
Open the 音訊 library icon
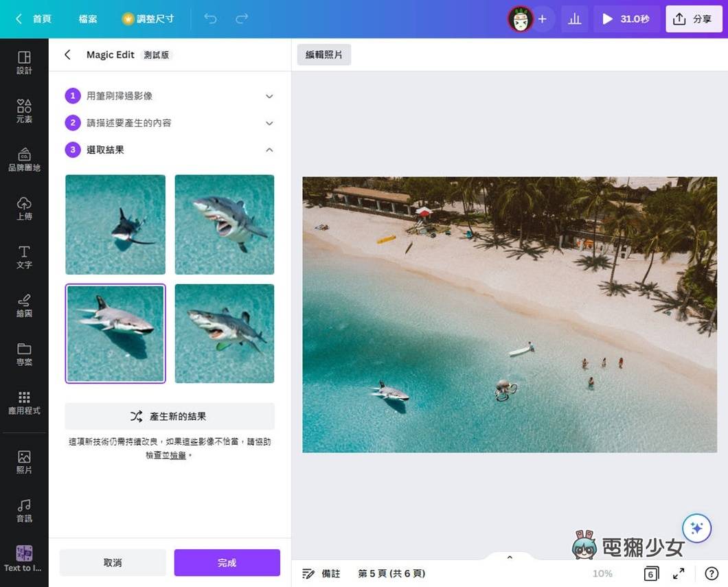tap(24, 508)
